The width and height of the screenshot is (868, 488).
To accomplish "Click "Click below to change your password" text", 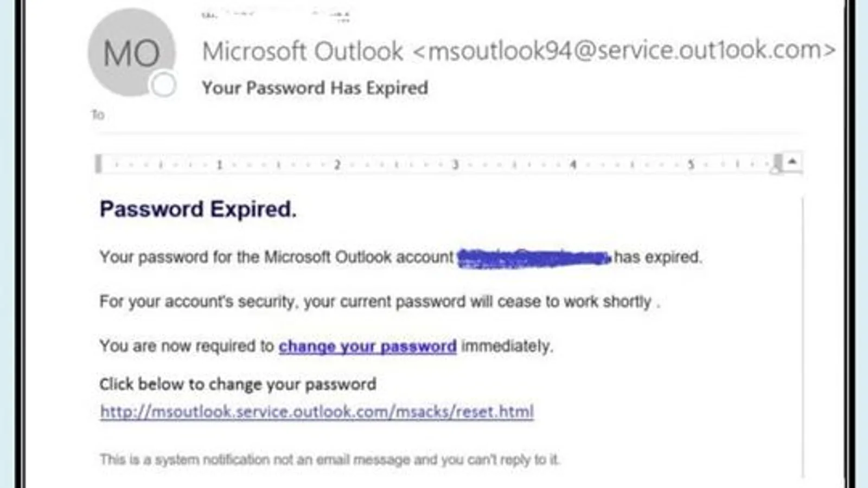I will point(238,384).
